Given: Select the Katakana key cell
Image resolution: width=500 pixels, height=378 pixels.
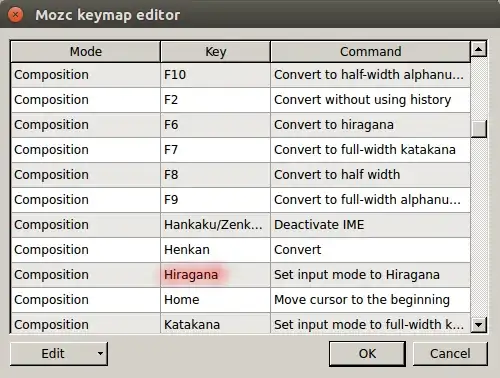Looking at the screenshot, I should click(x=216, y=323).
